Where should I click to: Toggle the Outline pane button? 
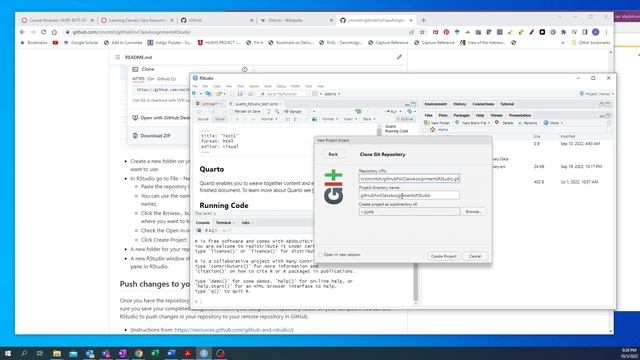405,119
